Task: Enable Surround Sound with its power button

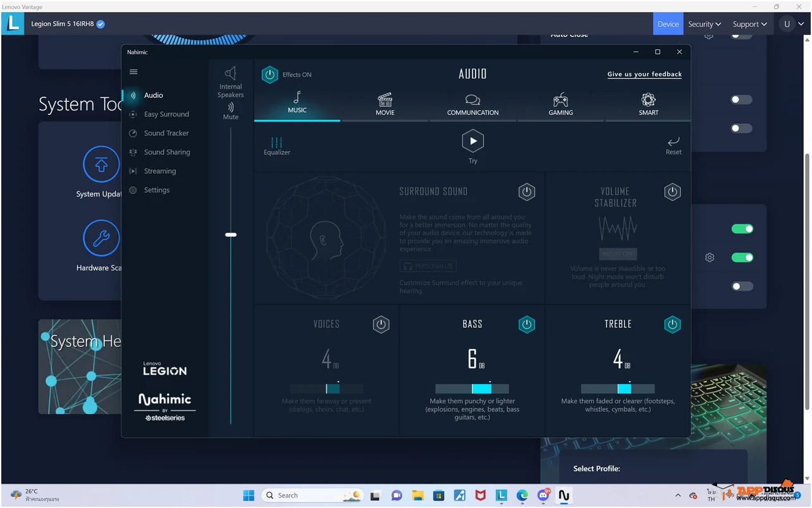Action: tap(527, 192)
